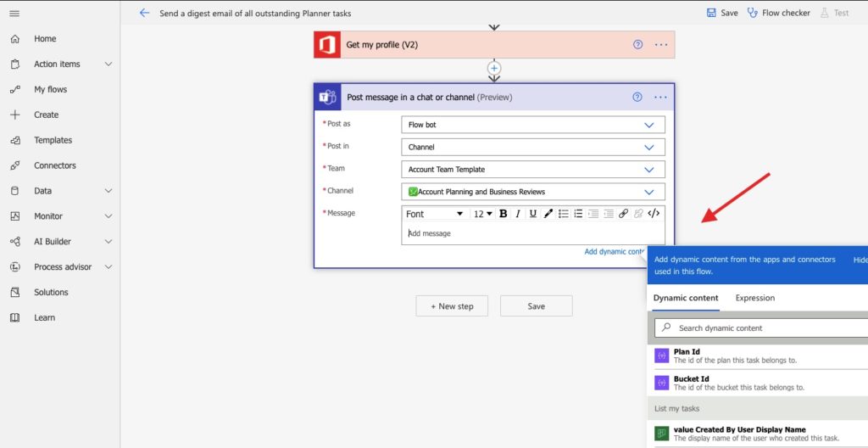Click the Teams icon on Post message step
The width and height of the screenshot is (868, 448).
click(x=328, y=98)
